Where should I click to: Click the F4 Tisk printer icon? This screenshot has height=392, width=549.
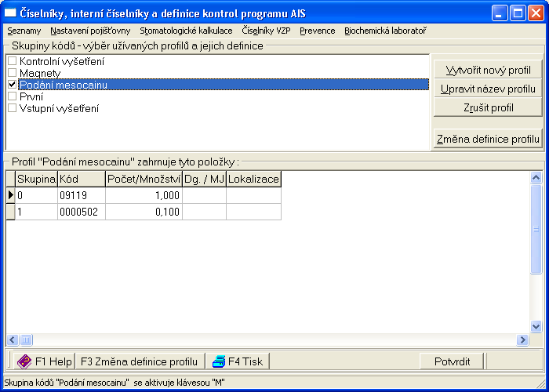(218, 361)
